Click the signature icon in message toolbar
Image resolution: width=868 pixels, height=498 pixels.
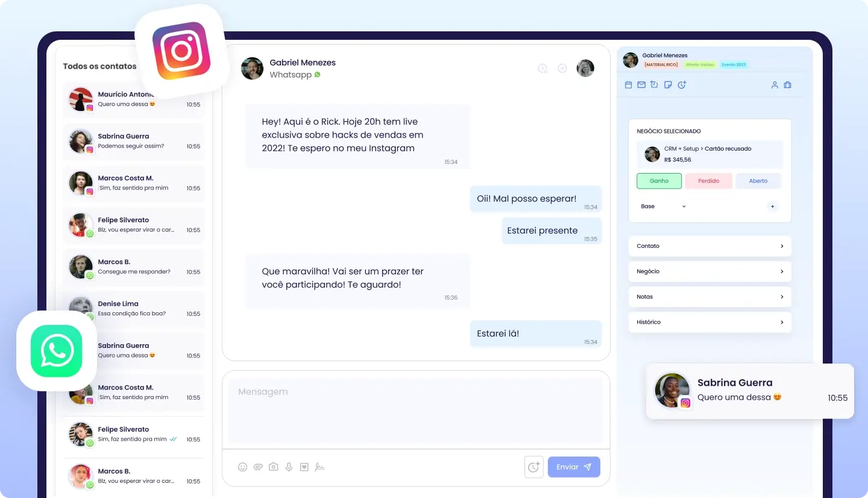coord(320,467)
